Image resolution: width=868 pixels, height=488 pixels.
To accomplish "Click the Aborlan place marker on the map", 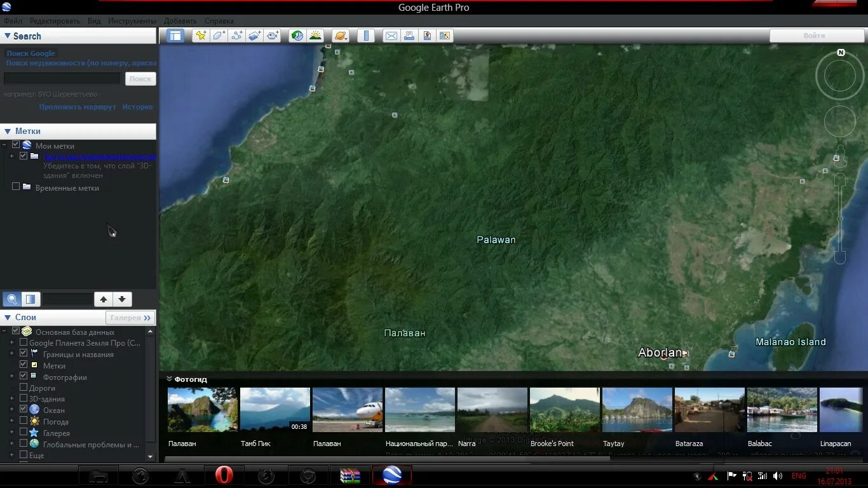I will 664,356.
